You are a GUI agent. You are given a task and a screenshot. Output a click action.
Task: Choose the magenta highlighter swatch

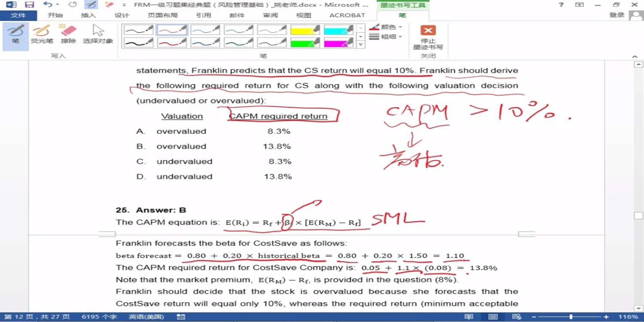(338, 43)
